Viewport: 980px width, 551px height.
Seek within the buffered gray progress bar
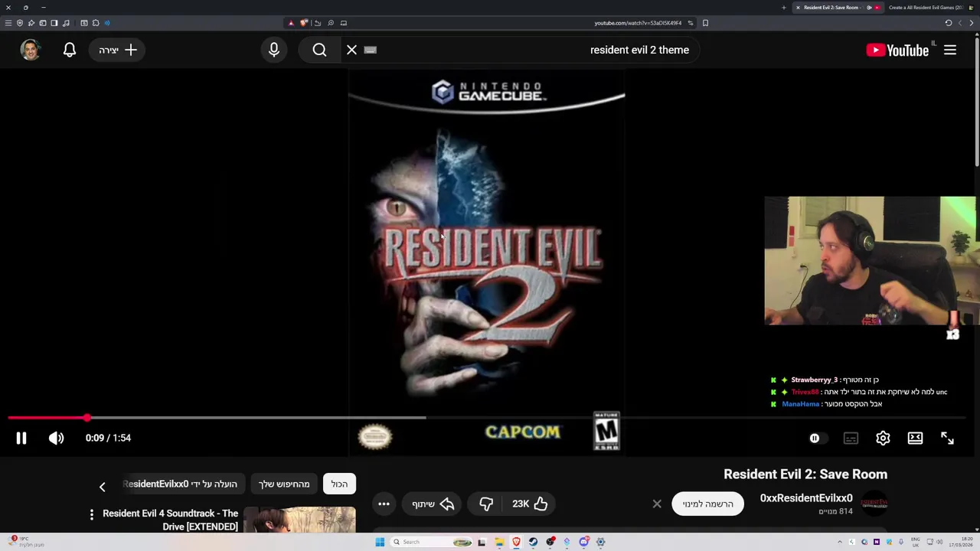(x=256, y=417)
